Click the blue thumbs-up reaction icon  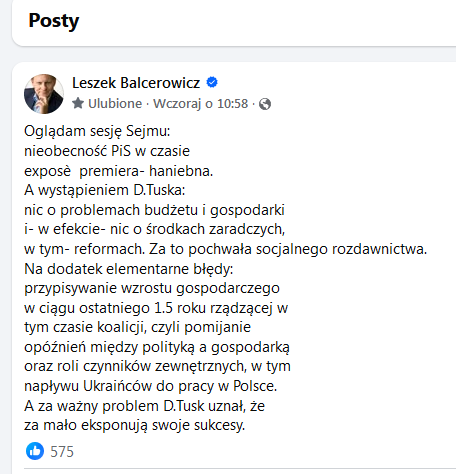tap(35, 451)
